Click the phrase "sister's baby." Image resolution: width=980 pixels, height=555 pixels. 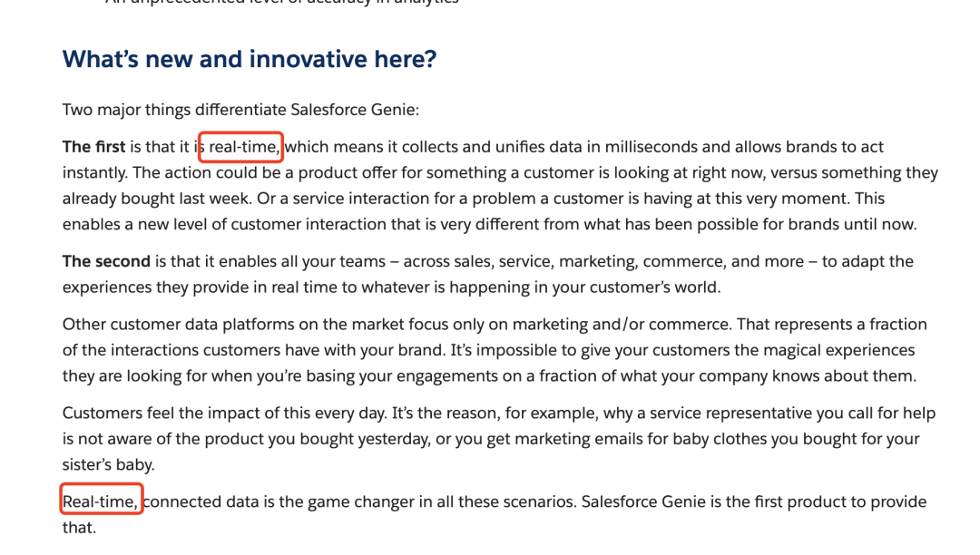[108, 463]
